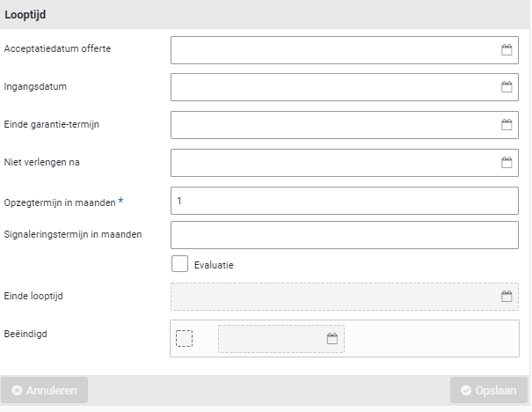Select the Einde garantie-termijn date field

tap(334, 125)
